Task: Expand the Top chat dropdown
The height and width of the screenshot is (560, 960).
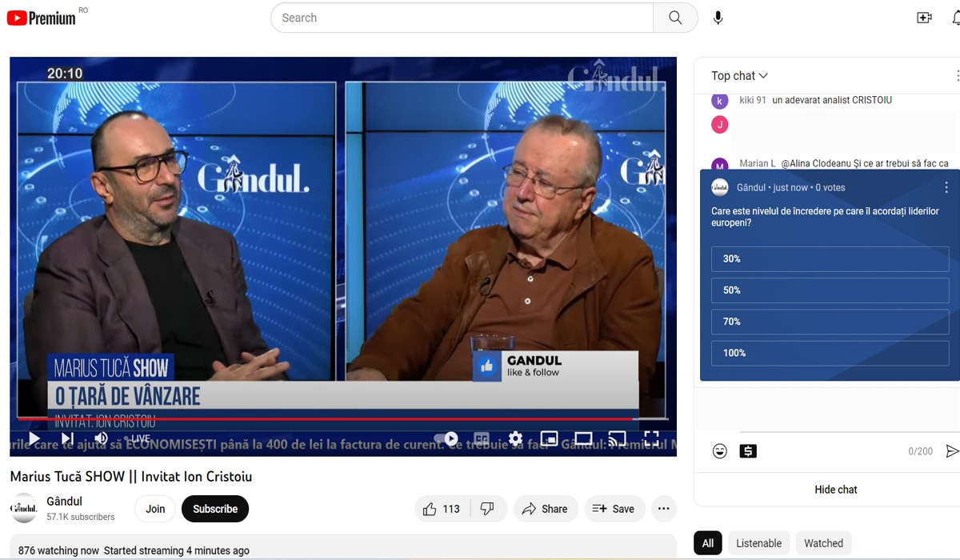Action: (739, 76)
